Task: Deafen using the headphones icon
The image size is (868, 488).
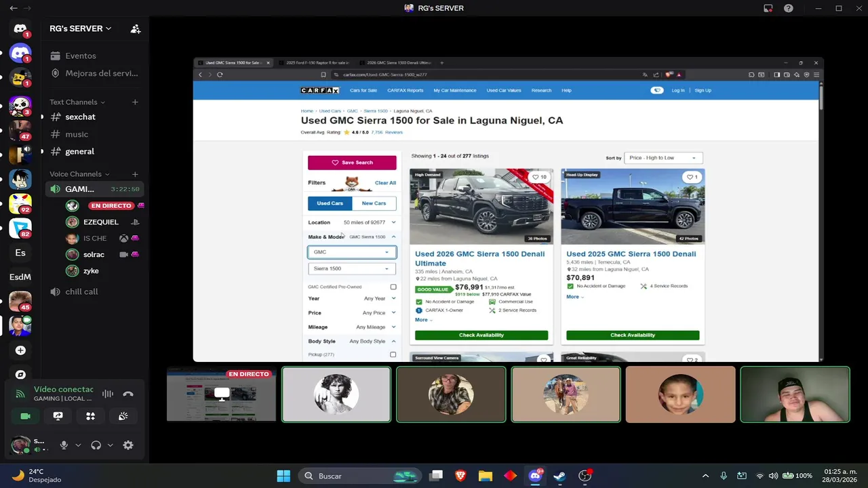Action: (96, 445)
